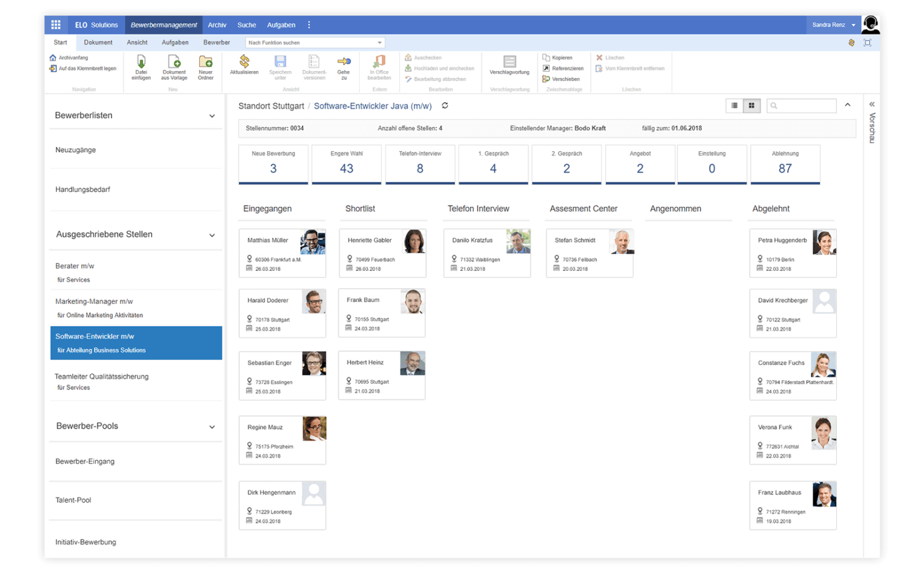Open the Suche tab
This screenshot has height=573, width=924.
point(247,25)
